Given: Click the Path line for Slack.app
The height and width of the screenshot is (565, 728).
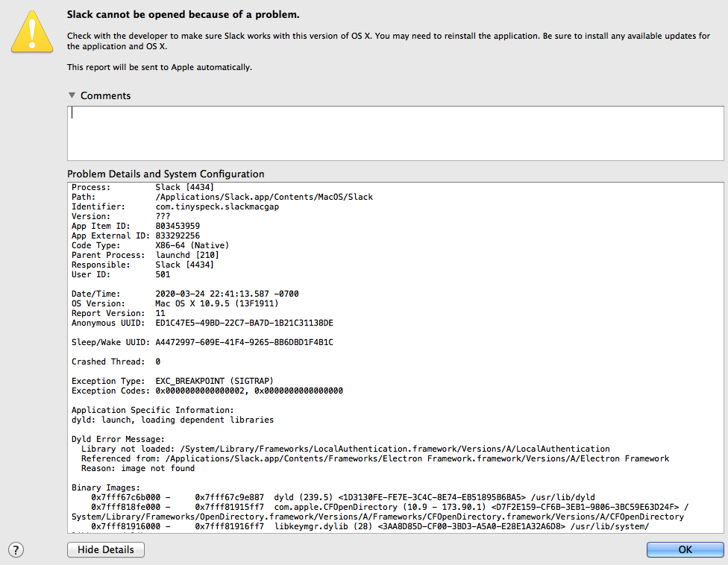Looking at the screenshot, I should click(263, 197).
